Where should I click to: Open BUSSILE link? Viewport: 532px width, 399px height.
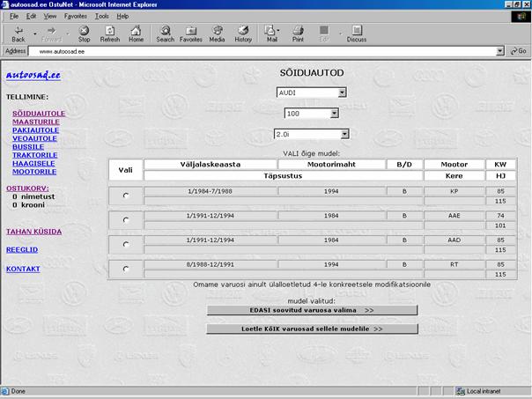(x=28, y=147)
